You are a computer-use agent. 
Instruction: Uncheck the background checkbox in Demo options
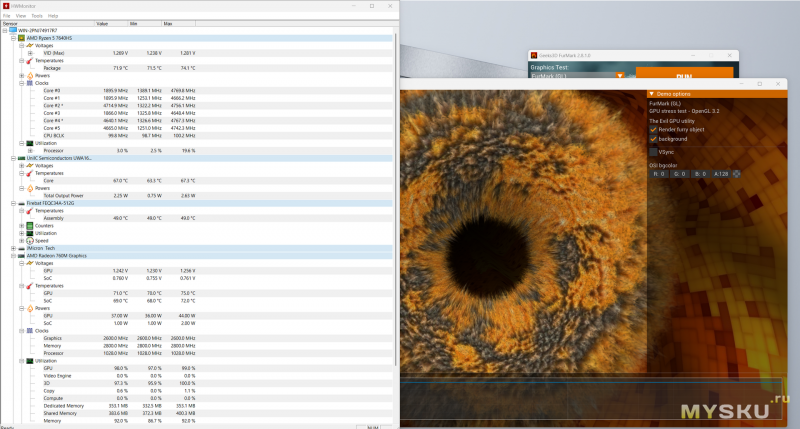(653, 139)
